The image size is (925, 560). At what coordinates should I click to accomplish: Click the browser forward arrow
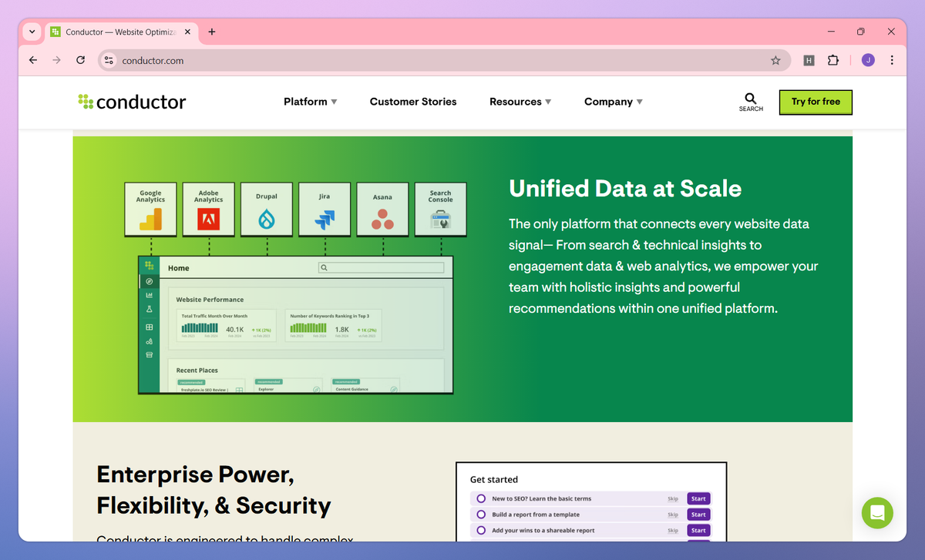click(x=56, y=60)
